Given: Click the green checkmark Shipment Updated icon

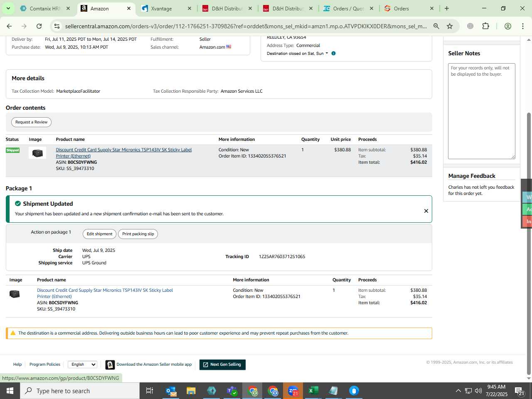Looking at the screenshot, I should click(x=18, y=204).
